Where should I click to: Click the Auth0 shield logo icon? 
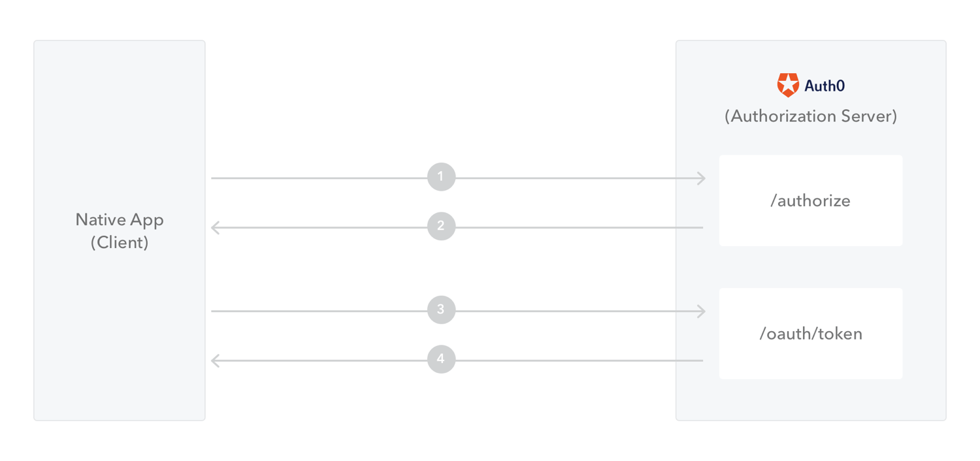pyautogui.click(x=788, y=86)
